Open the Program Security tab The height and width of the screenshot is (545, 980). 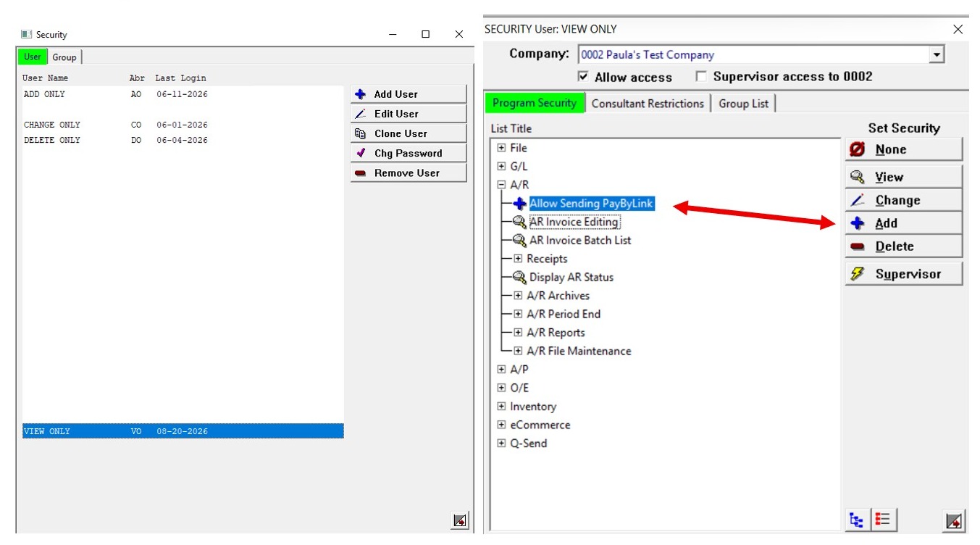pos(535,103)
